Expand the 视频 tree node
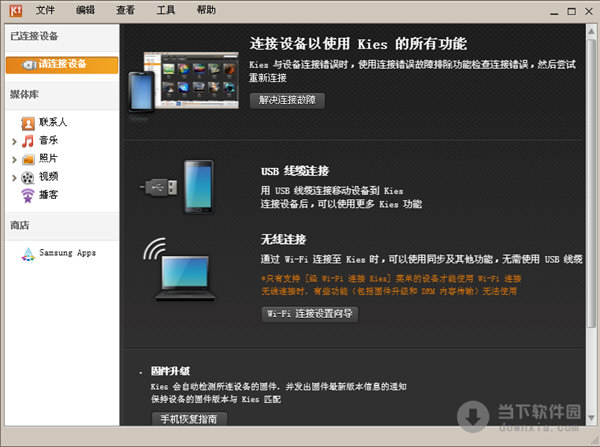 pyautogui.click(x=14, y=178)
